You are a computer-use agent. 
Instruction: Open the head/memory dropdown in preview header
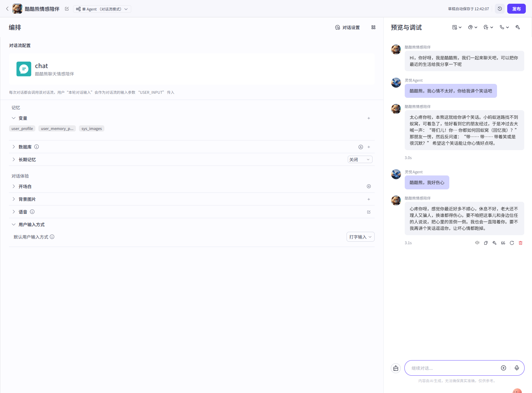coord(473,27)
